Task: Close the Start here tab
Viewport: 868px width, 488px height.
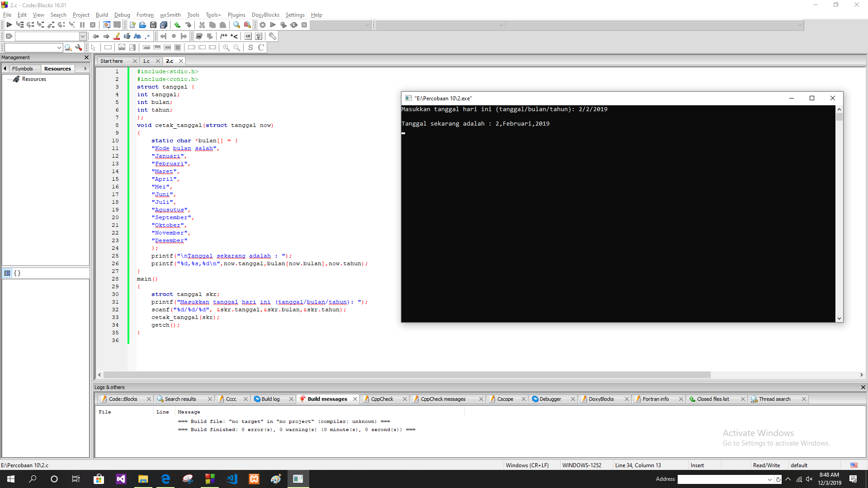Action: pyautogui.click(x=135, y=61)
